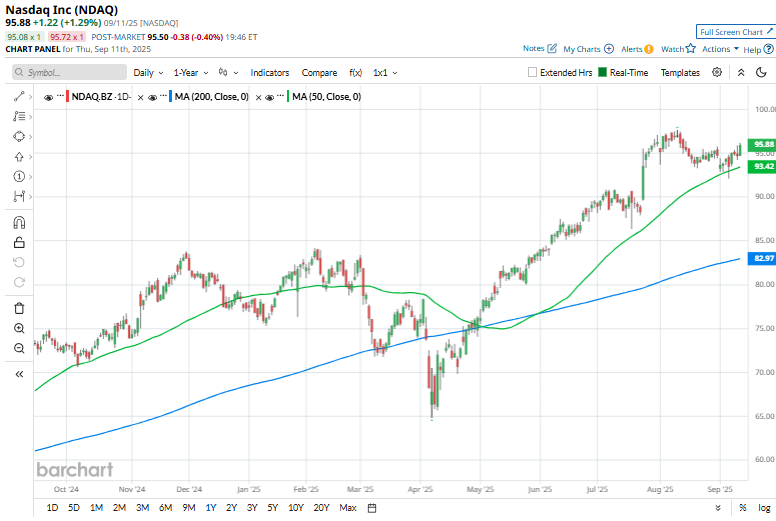Open options menu for MA 200 legend
The image size is (776, 521).
tap(163, 95)
